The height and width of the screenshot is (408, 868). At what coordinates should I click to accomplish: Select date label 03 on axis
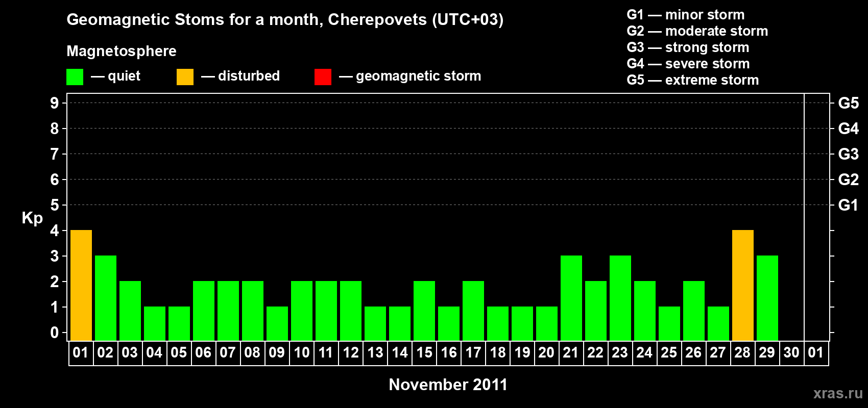(130, 353)
